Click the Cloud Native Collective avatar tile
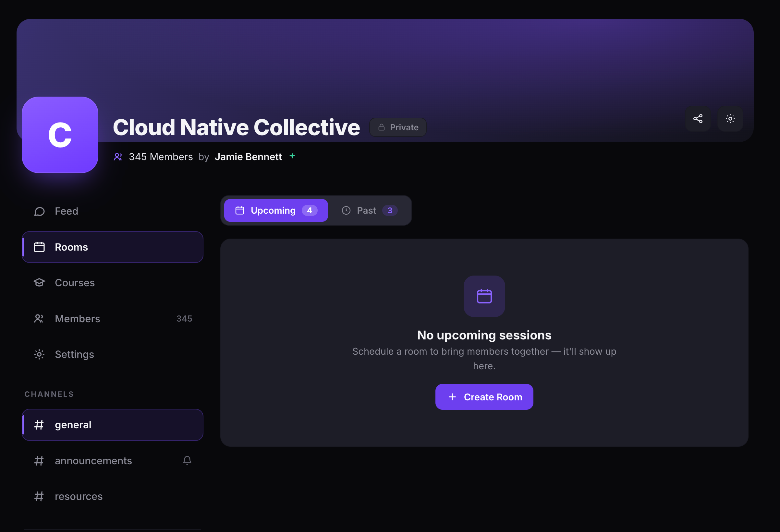The image size is (780, 532). [x=60, y=135]
